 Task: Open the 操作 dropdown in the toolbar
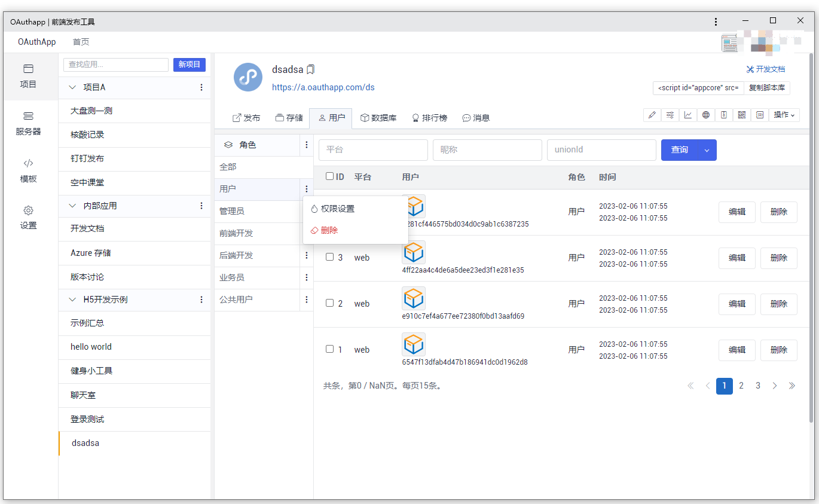[x=784, y=115]
